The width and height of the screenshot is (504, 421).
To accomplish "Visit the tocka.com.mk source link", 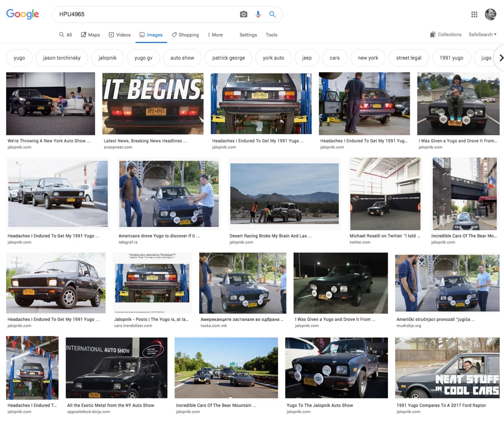I will tap(214, 326).
